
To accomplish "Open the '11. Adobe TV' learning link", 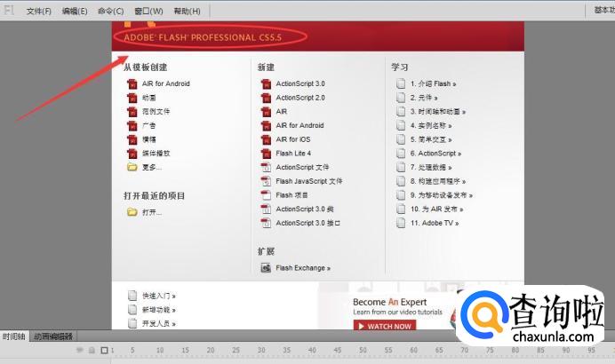I will coord(435,223).
